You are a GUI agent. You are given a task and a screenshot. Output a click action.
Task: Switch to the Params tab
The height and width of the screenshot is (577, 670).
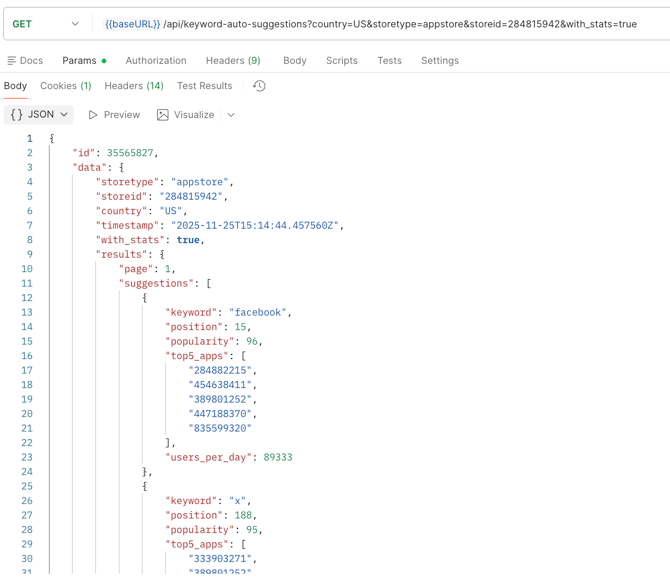click(x=79, y=61)
